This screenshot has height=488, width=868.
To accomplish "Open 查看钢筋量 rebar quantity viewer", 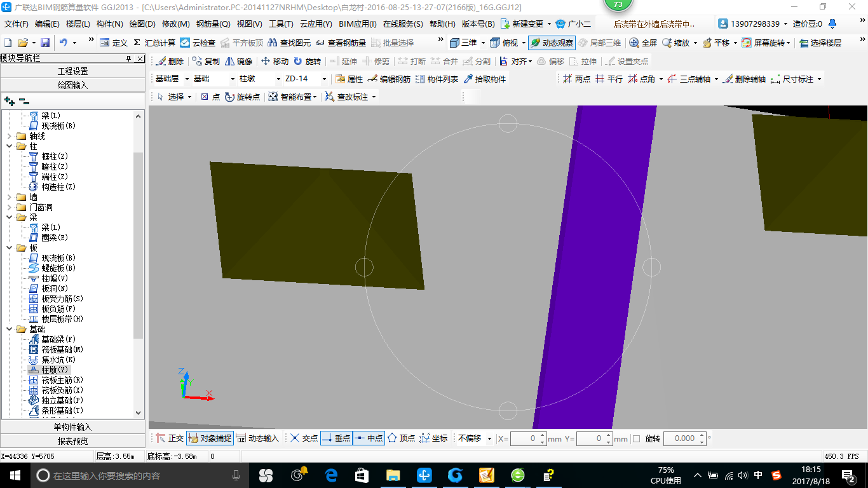I will [x=341, y=43].
